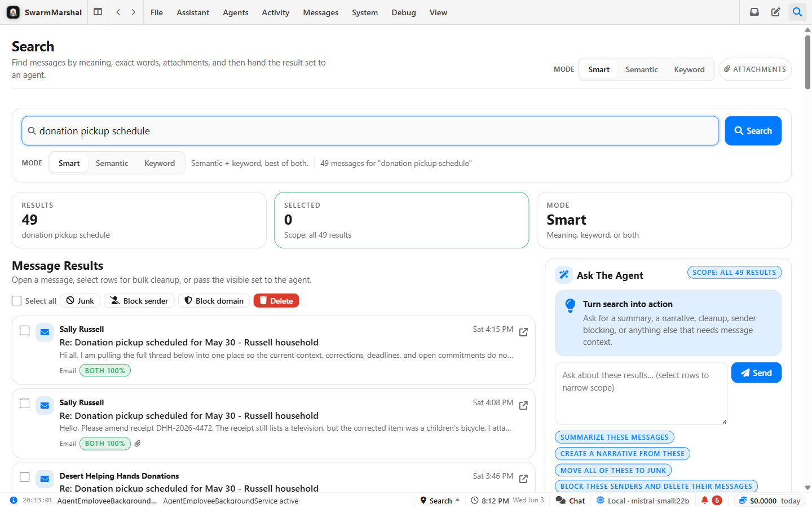Select the Desert Helping Hands message checkbox
This screenshot has height=508, width=812.
point(25,477)
